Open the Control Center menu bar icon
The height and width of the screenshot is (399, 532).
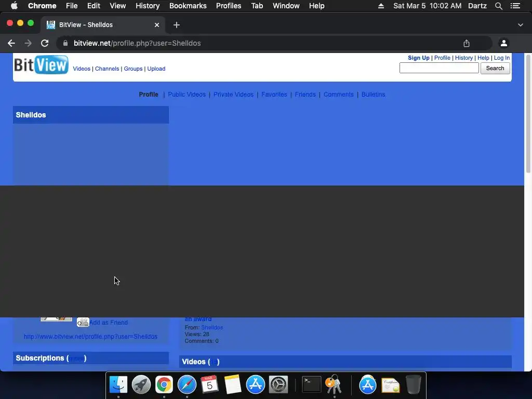[515, 6]
